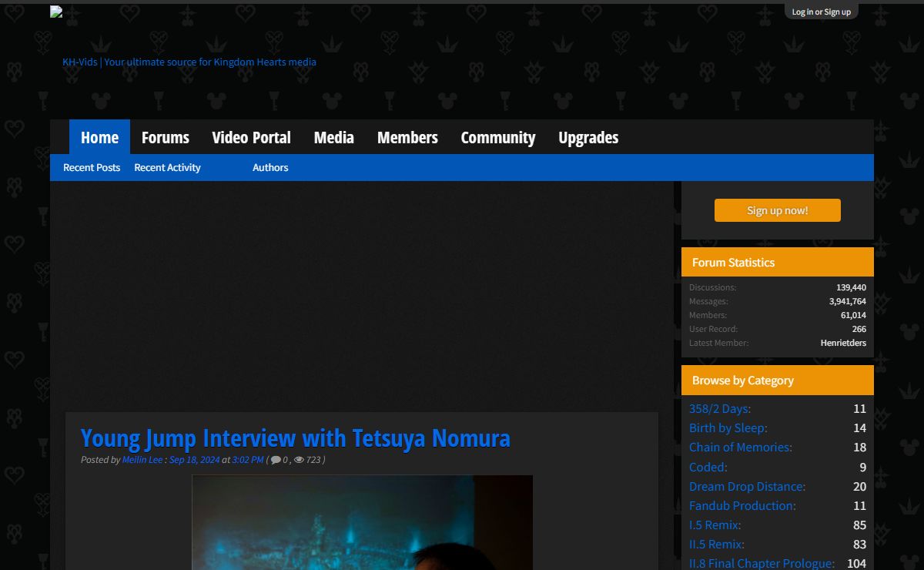
Task: Open Young Jump Interview with Tetsuya Nomura article
Action: [296, 438]
